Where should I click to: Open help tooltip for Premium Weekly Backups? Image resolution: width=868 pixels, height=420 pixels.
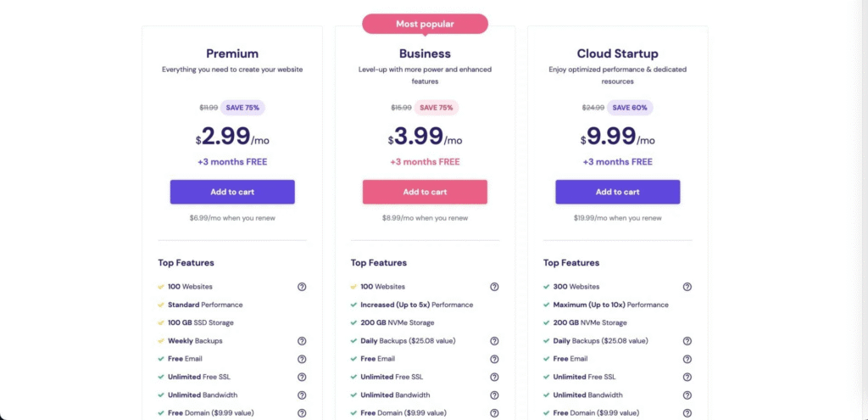302,341
